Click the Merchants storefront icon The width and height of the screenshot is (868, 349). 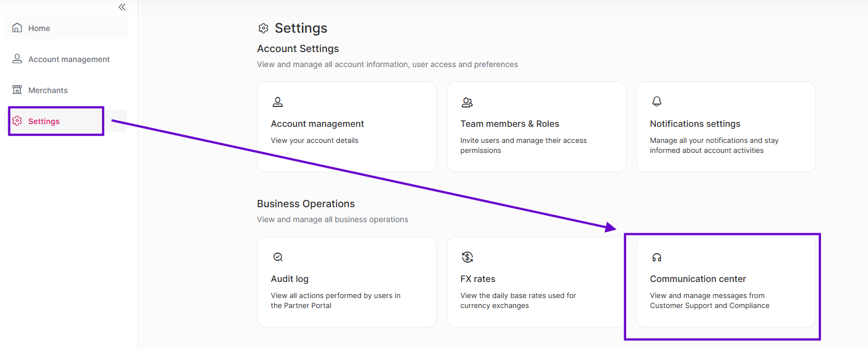click(x=17, y=90)
